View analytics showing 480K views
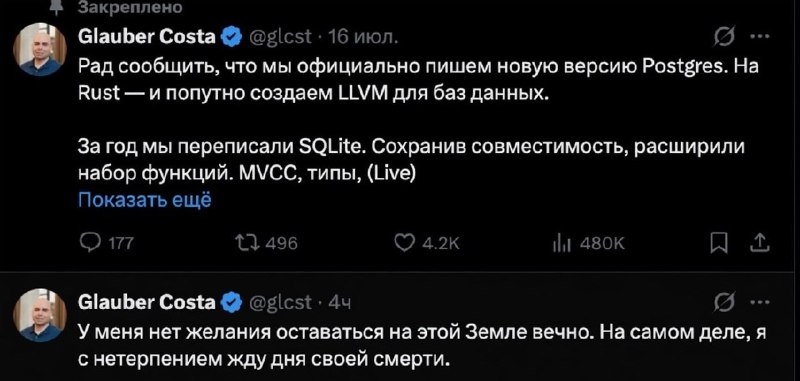The height and width of the screenshot is (381, 800). tap(589, 244)
